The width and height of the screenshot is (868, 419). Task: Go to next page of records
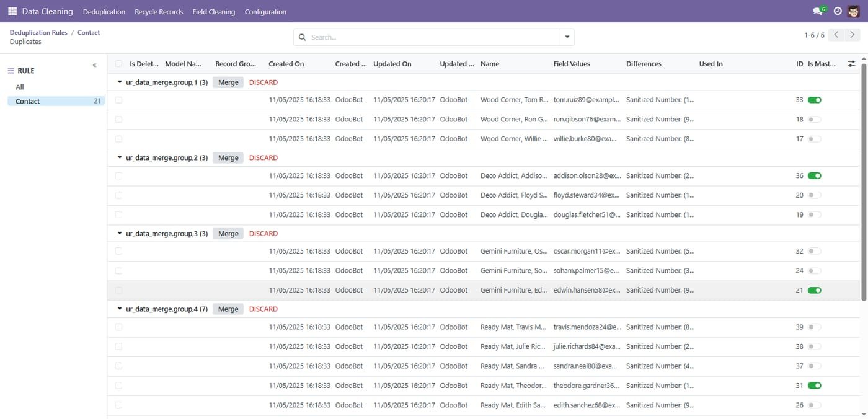coord(852,35)
